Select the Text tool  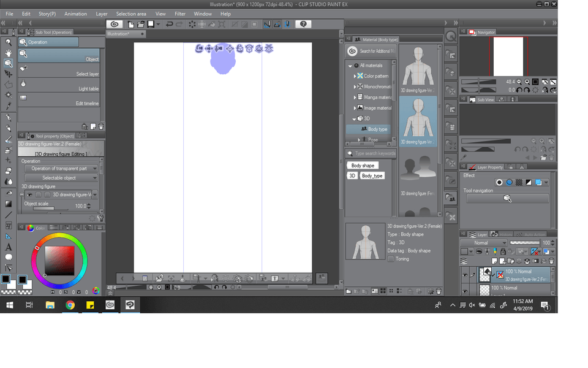pos(8,247)
